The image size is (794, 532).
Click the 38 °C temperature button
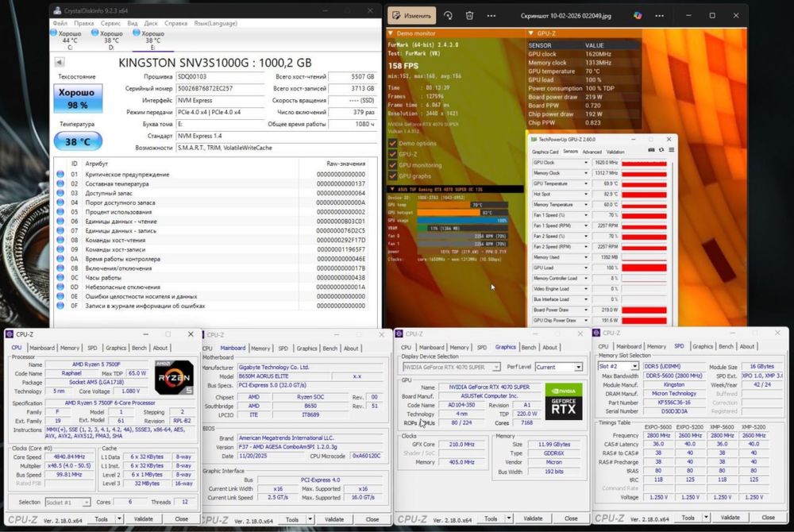[x=78, y=141]
